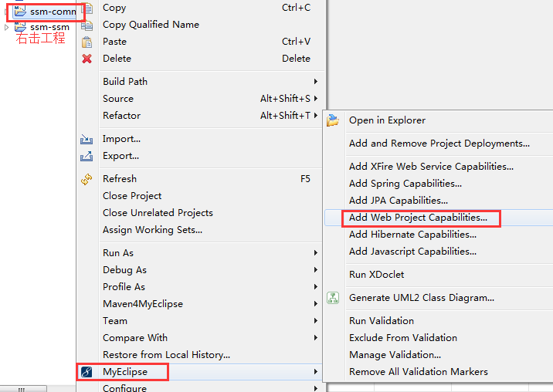
Task: Expand the Debug As submenu arrow
Action: 316,269
